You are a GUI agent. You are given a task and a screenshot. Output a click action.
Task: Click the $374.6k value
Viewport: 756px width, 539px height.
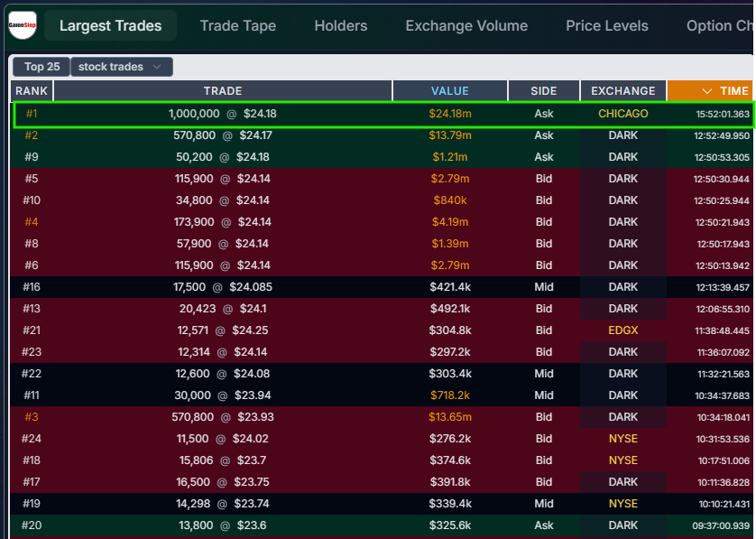(x=450, y=460)
